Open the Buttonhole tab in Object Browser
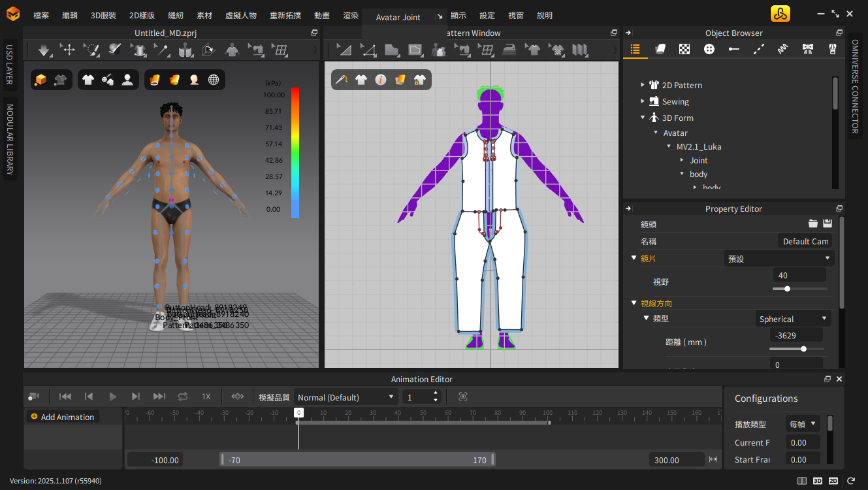This screenshot has width=868, height=490. [x=734, y=49]
